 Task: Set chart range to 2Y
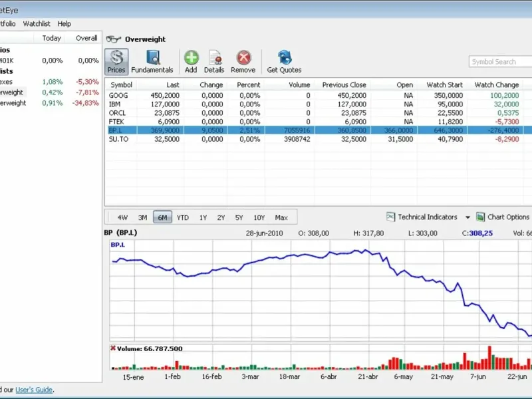221,217
